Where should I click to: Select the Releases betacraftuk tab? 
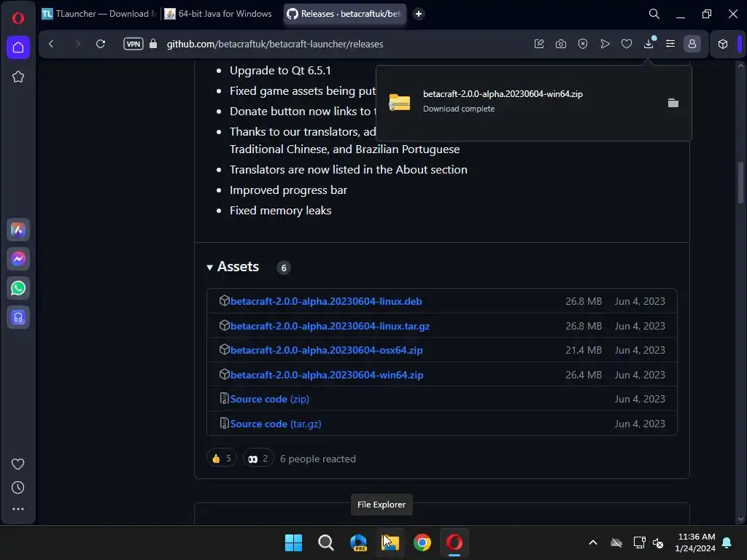(x=345, y=14)
